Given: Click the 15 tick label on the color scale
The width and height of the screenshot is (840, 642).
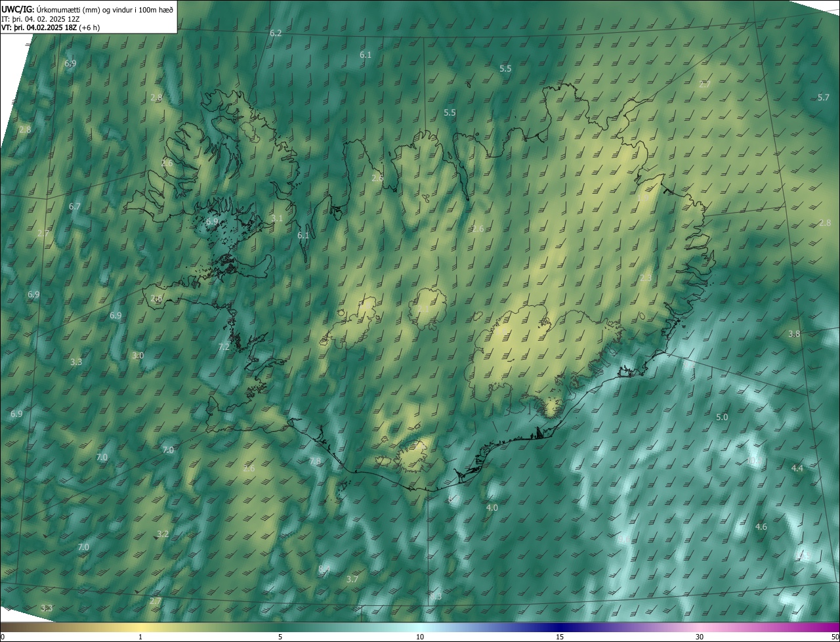Looking at the screenshot, I should (x=560, y=637).
